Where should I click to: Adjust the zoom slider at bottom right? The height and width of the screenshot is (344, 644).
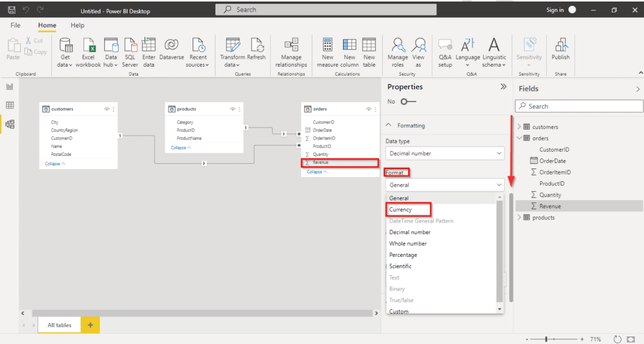[x=546, y=339]
